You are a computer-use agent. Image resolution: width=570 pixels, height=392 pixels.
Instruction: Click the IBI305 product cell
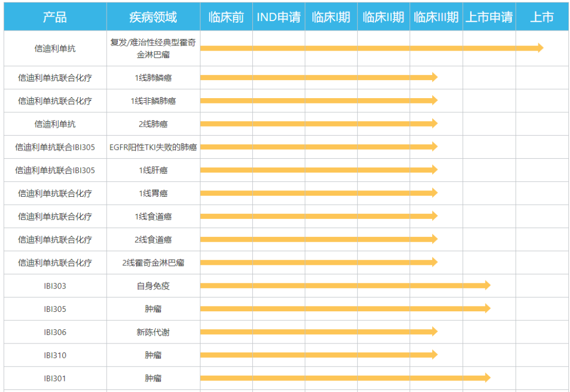55,309
